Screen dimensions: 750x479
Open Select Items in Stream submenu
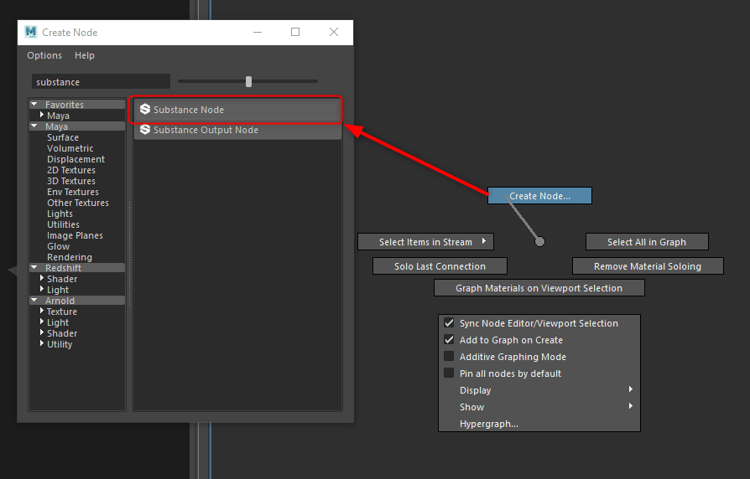pyautogui.click(x=426, y=242)
